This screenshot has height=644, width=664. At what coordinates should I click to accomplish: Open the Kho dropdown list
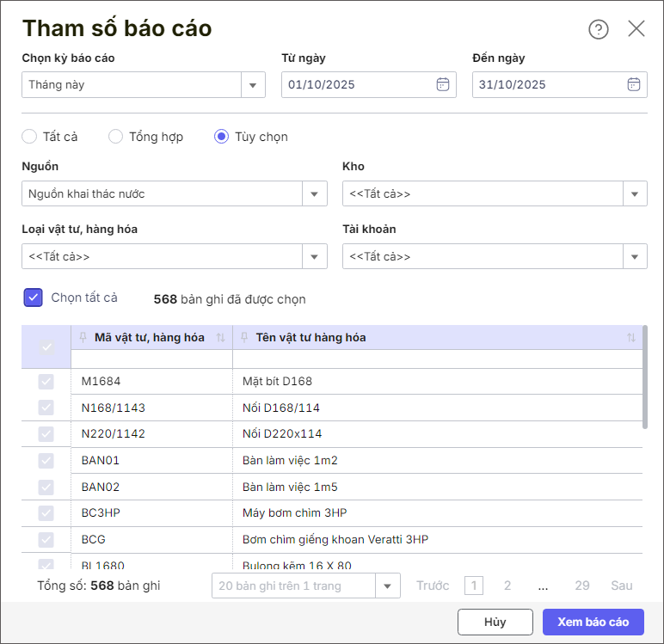(635, 193)
